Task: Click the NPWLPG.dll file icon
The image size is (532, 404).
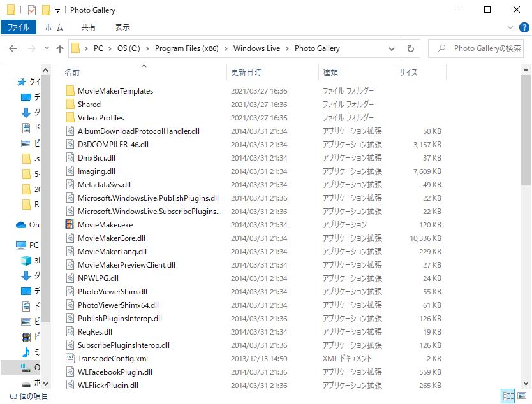Action: [70, 278]
